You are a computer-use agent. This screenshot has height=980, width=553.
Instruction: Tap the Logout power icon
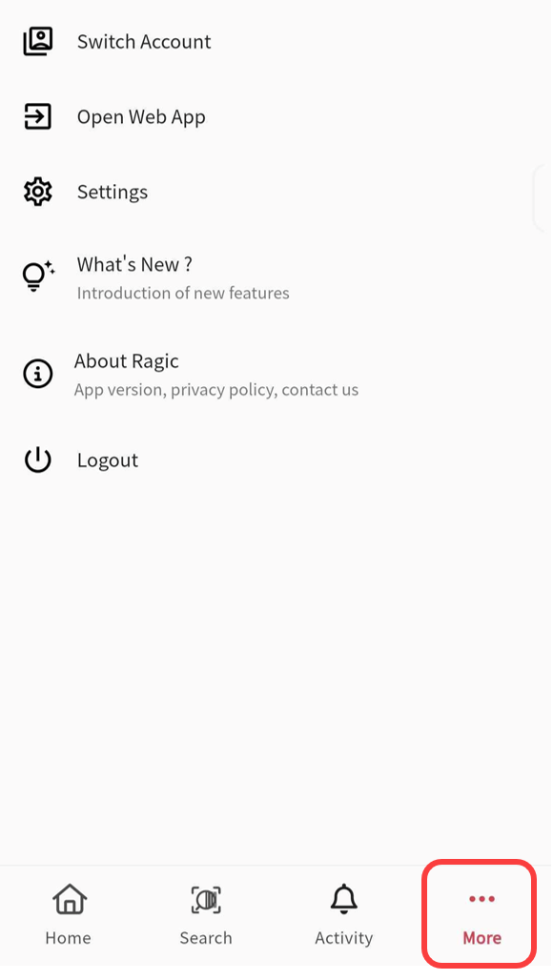(x=37, y=460)
